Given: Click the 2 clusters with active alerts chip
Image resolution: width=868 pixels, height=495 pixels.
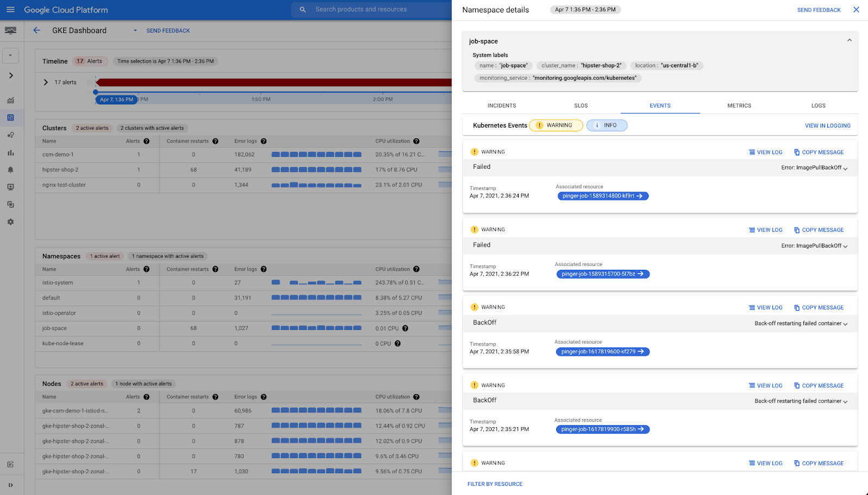Looking at the screenshot, I should [152, 128].
